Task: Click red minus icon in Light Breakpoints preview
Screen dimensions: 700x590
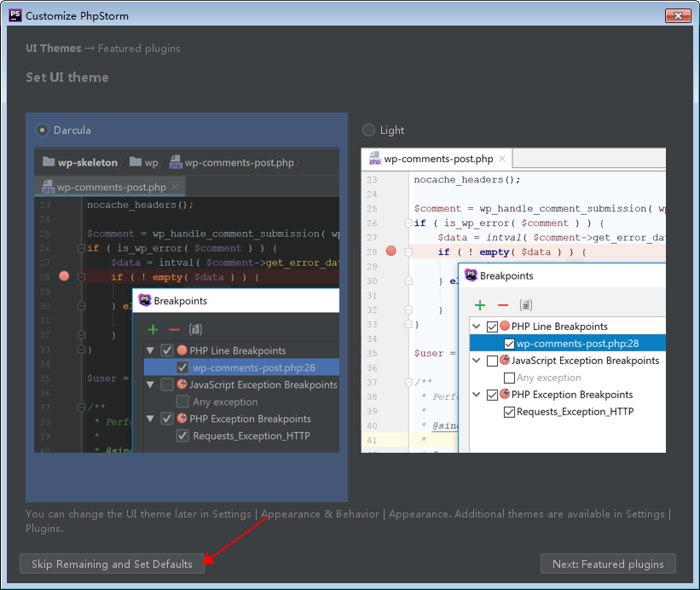Action: coord(502,305)
